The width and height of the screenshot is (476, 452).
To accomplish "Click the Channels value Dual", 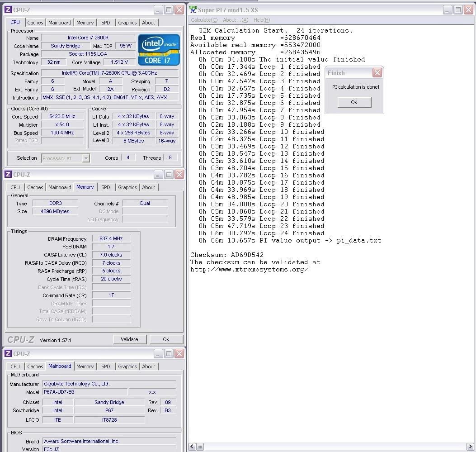I will [145, 203].
